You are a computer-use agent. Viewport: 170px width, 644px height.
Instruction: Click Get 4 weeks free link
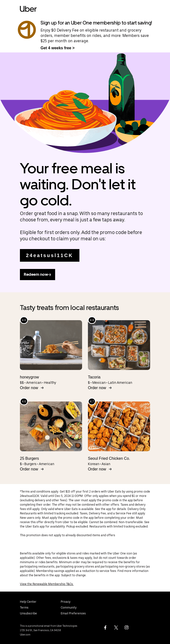point(58,48)
